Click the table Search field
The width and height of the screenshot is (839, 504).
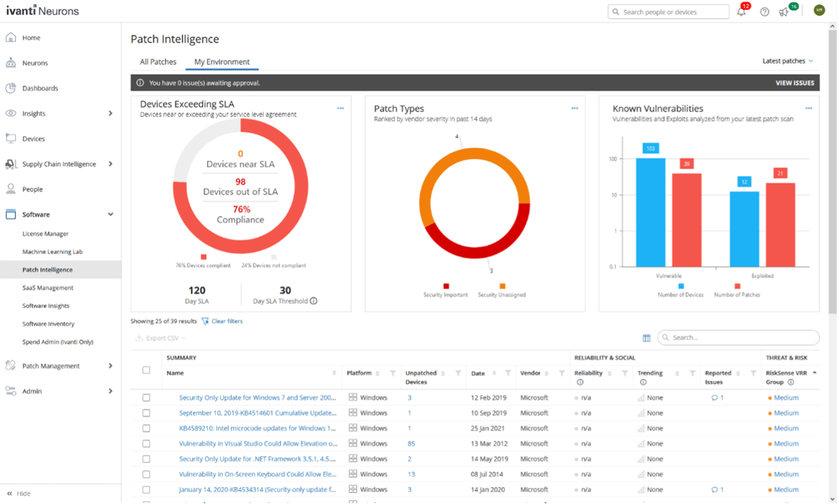(738, 338)
